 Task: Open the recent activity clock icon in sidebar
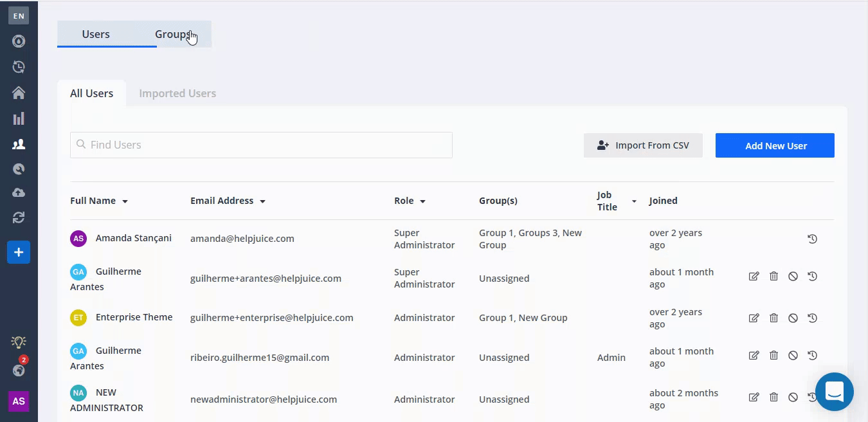click(x=19, y=67)
